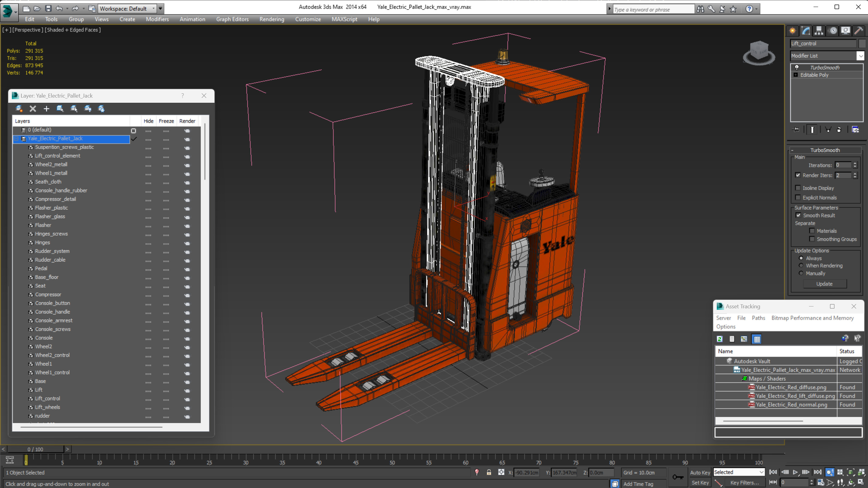Click the Save File floppy icon
868x488 pixels.
click(48, 9)
